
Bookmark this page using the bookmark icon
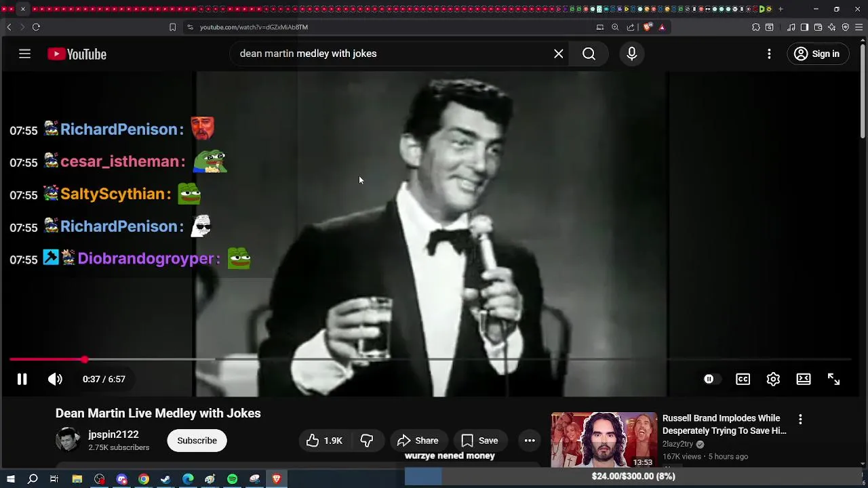pos(172,27)
